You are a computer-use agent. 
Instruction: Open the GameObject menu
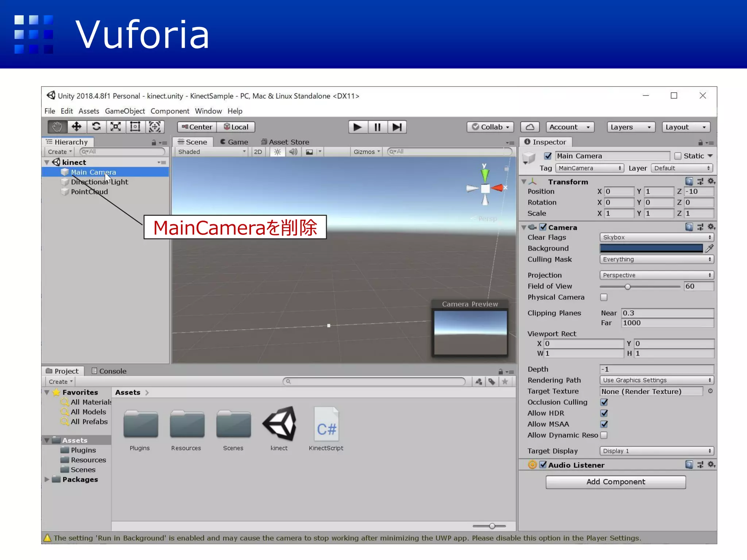pos(125,111)
